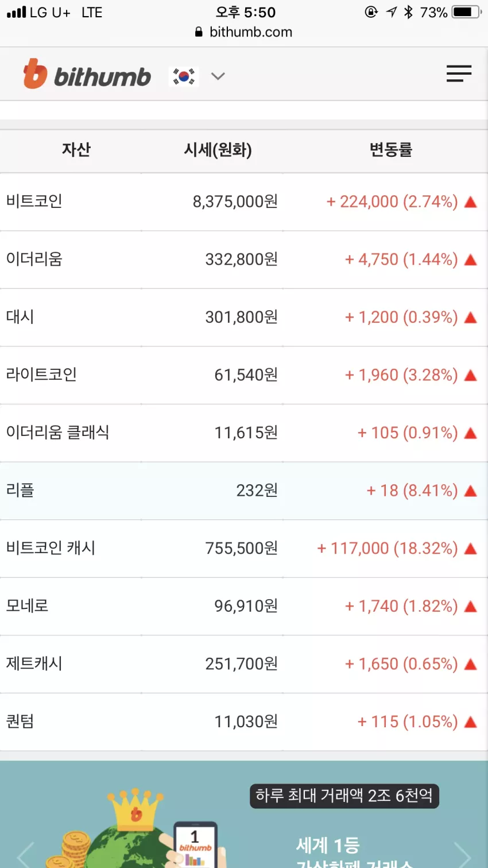
Task: Select the 변동률 column header
Action: tap(390, 150)
